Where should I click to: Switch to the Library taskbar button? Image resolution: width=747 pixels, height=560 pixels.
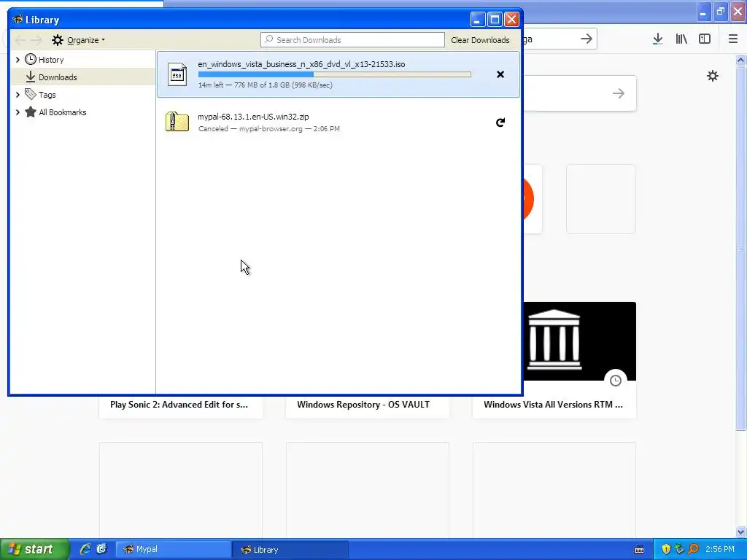(290, 550)
